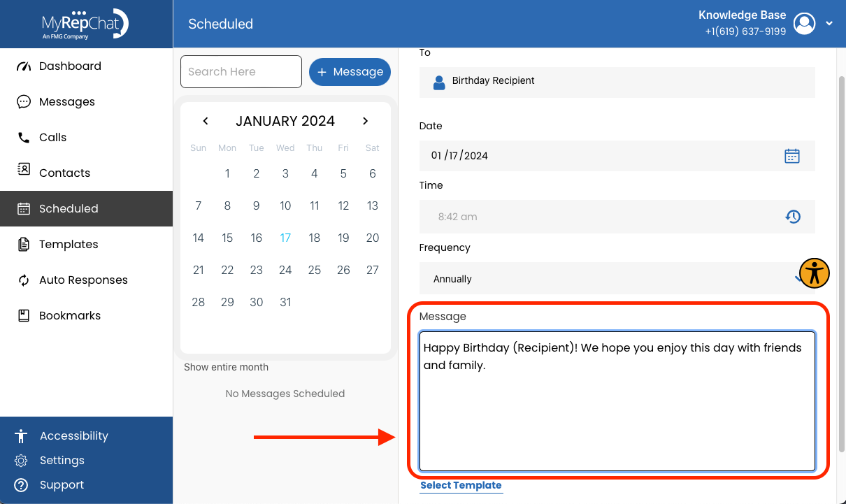Open the Annually frequency dropdown

(x=617, y=278)
